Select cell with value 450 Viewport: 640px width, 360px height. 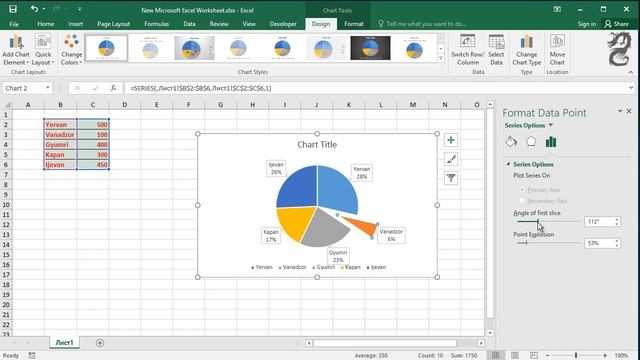click(x=93, y=164)
